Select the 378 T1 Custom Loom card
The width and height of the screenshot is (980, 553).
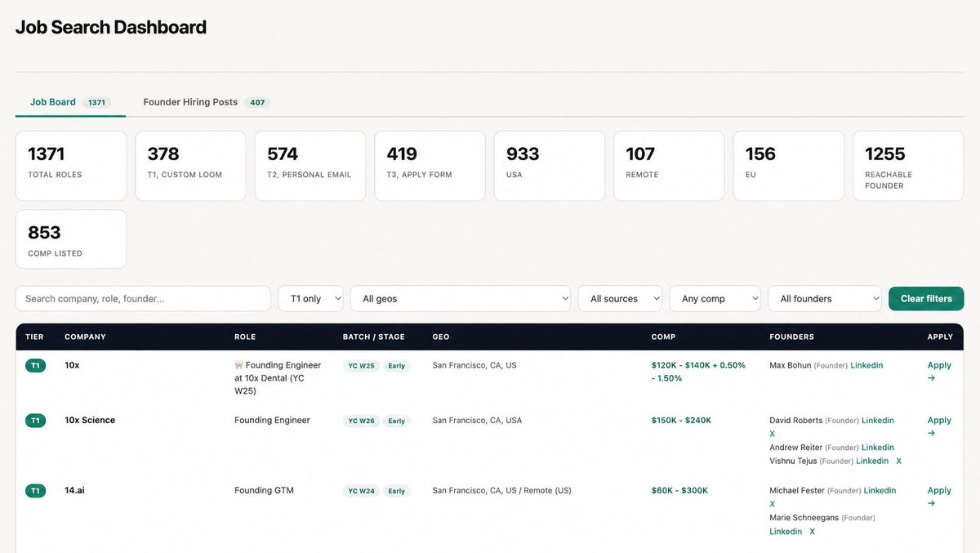click(x=190, y=166)
